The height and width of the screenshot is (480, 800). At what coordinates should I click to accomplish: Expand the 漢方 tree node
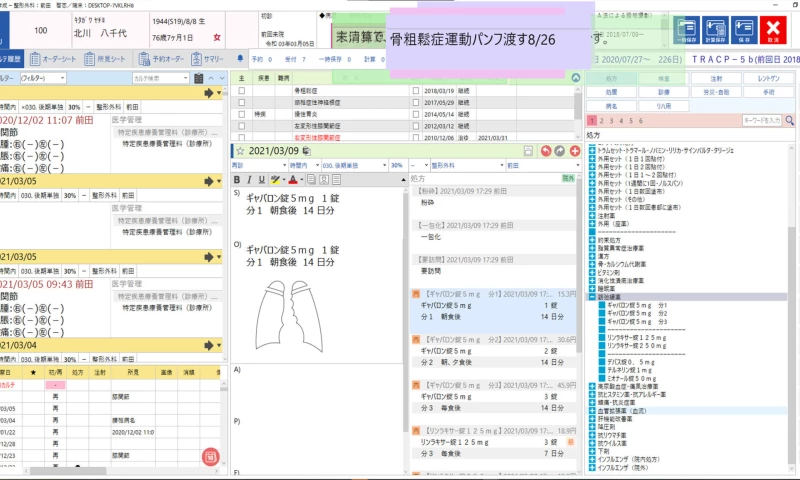coord(592,256)
